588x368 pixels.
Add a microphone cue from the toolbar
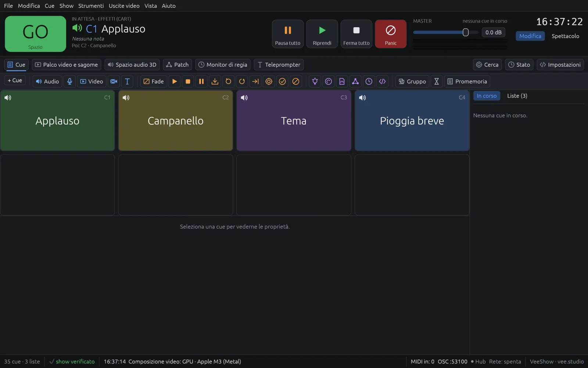[69, 81]
